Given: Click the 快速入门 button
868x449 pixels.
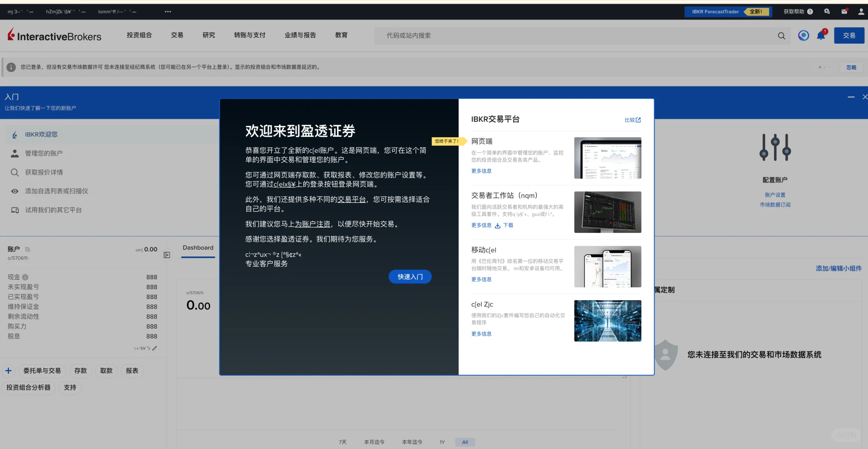Looking at the screenshot, I should tap(410, 277).
